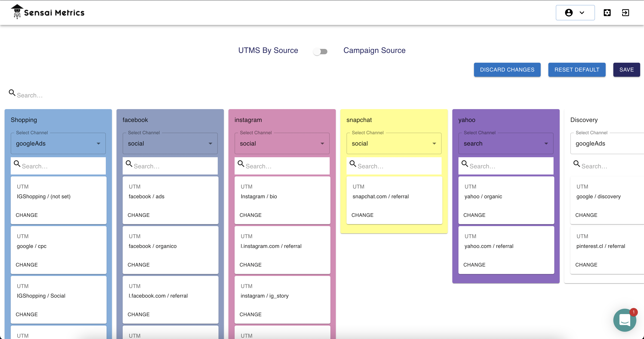Screen dimensions: 644x339
Task: Click CHANGE on google / discovery card
Action: coord(586,215)
